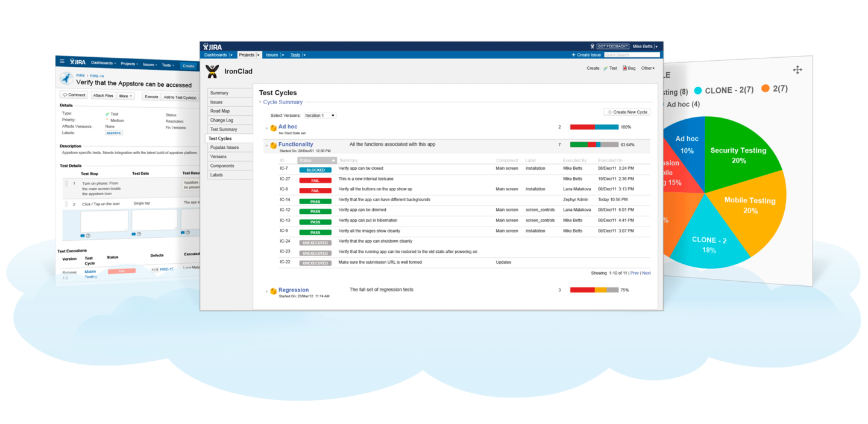Click the Add to Test Cycle(s) button
868x424 pixels.
click(180, 97)
